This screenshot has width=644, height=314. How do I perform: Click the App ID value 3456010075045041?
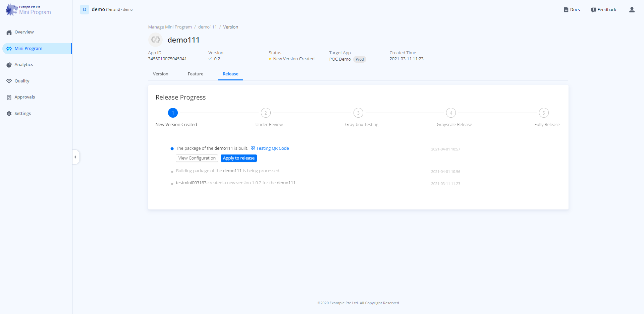point(167,59)
